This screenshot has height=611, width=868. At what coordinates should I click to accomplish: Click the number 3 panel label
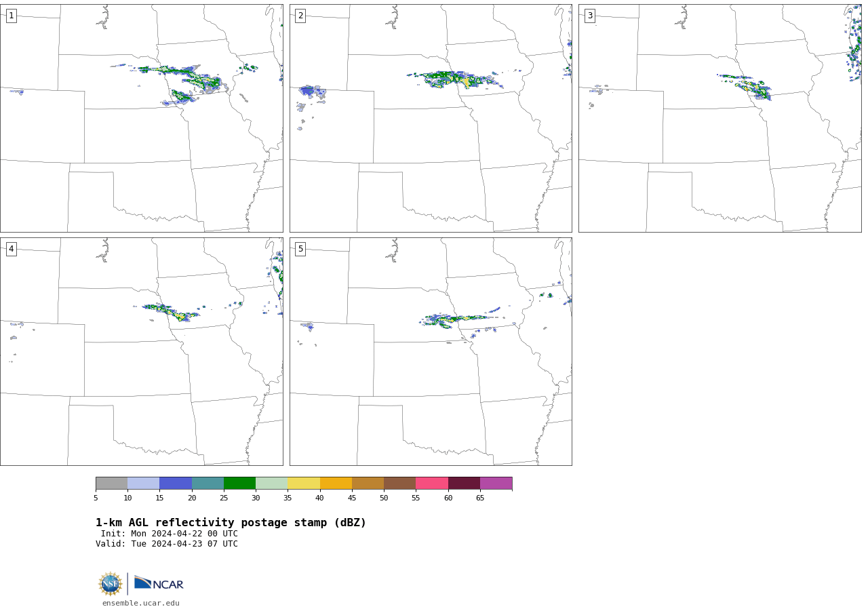tap(590, 16)
